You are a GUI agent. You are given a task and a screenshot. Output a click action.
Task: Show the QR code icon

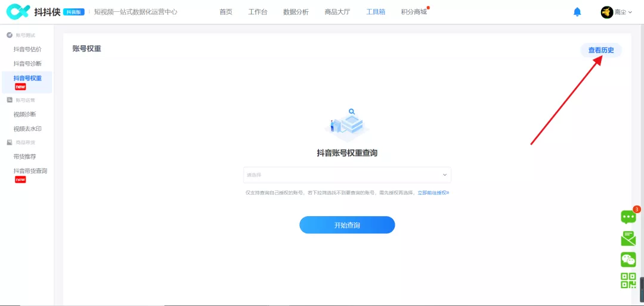(x=628, y=280)
